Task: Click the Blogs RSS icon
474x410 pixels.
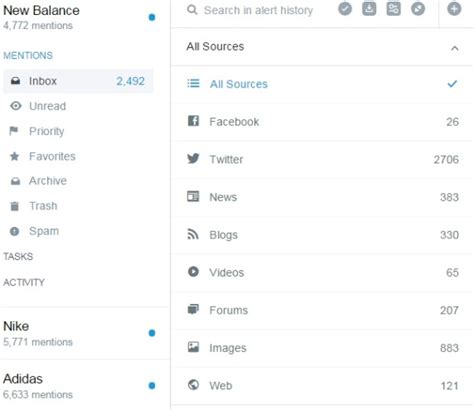Action: [x=193, y=234]
